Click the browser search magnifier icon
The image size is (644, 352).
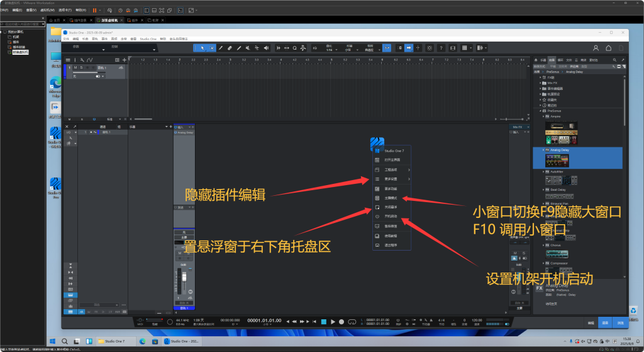click(614, 60)
